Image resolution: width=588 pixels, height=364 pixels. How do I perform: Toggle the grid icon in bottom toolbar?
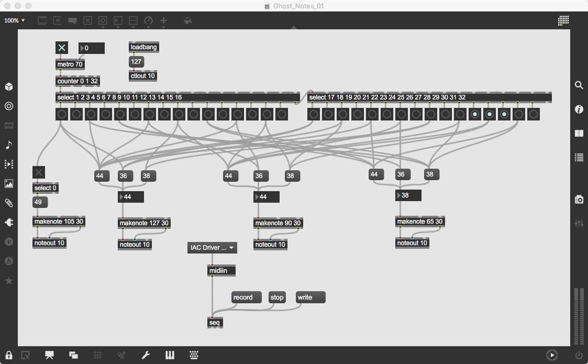[x=97, y=355]
